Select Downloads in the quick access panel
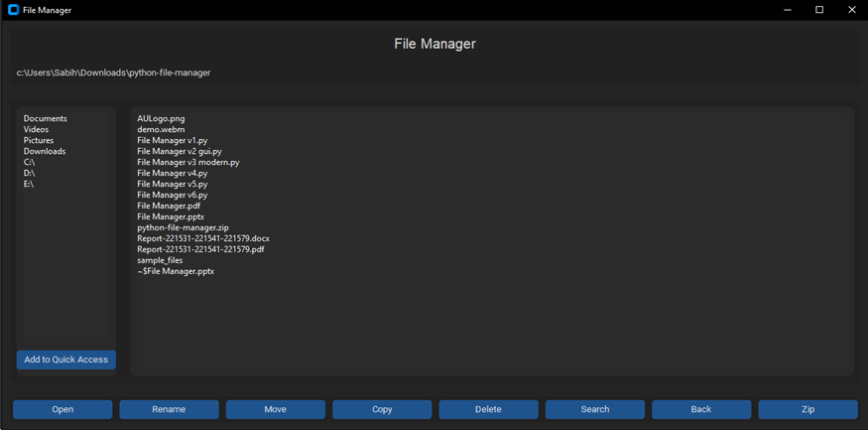 pyautogui.click(x=45, y=151)
